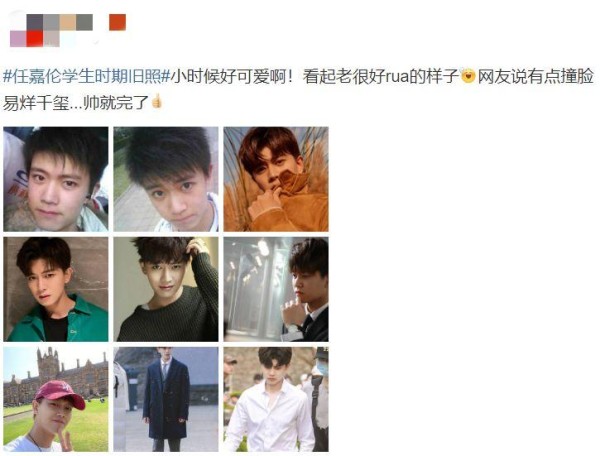The image size is (600, 456).
Task: Open the second selfie photo on walkway
Action: (x=166, y=179)
